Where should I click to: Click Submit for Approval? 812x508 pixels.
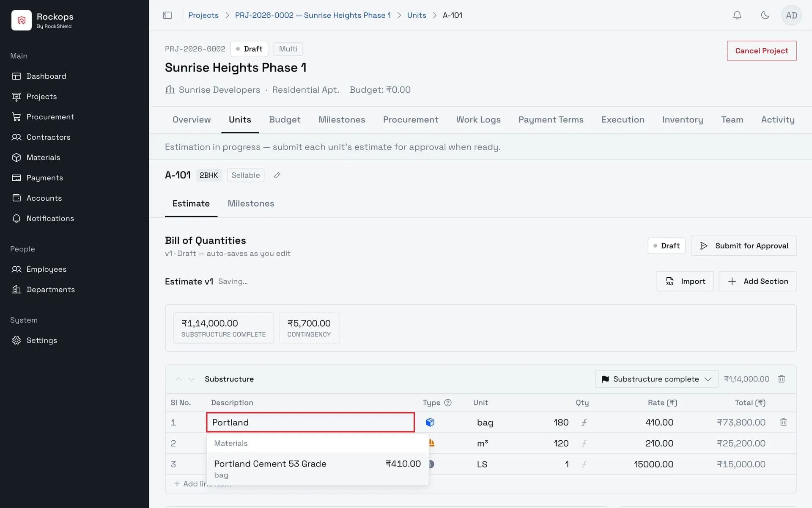(x=743, y=246)
